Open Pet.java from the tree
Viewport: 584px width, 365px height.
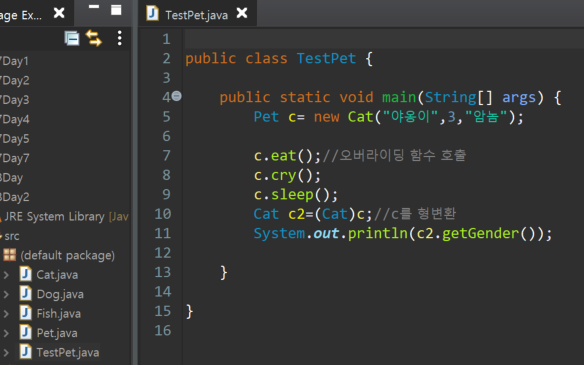click(57, 333)
